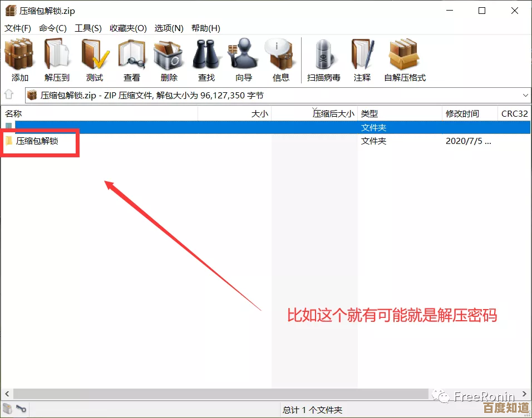Open the 查看 (View) tool
The width and height of the screenshot is (532, 418).
click(x=132, y=60)
